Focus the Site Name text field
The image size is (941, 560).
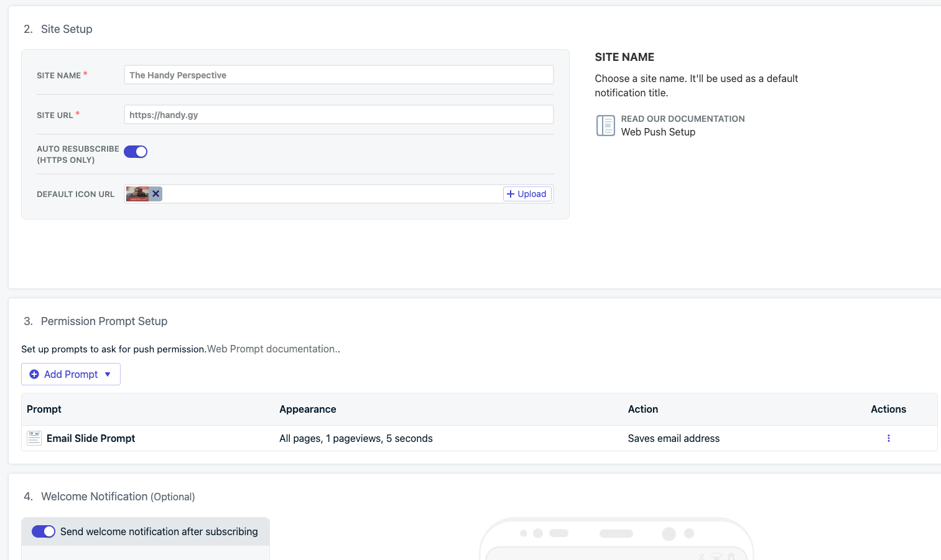[x=338, y=75]
